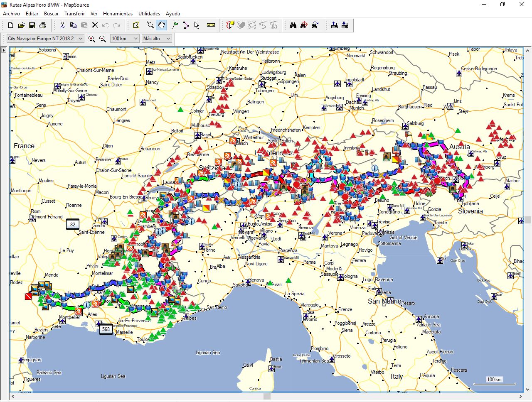Click the Zoom out magnifier button

pos(103,39)
